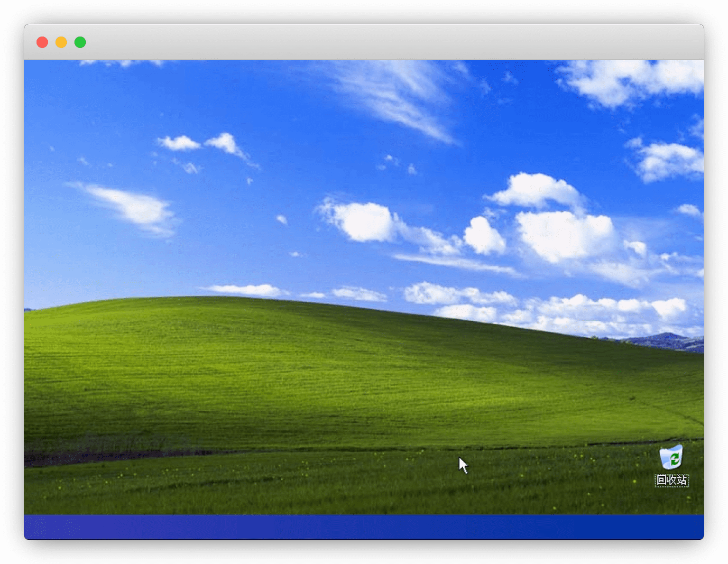The width and height of the screenshot is (728, 564).
Task: Click the 回收站 icon label text
Action: tap(672, 481)
